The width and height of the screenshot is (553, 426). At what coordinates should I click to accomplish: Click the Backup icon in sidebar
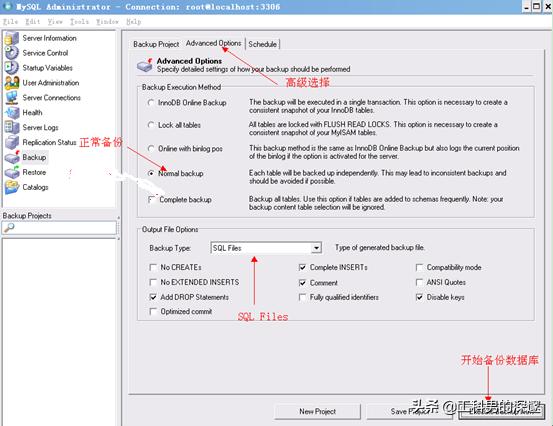(x=12, y=157)
